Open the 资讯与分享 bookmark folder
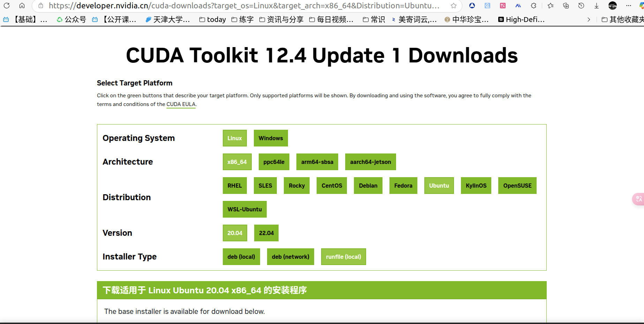Screen dimensions: 644x324 coord(281,20)
